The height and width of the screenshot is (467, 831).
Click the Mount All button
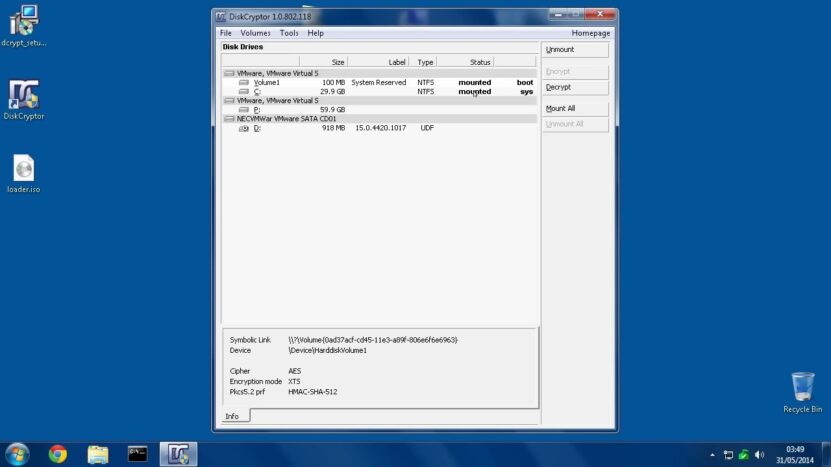pos(575,109)
